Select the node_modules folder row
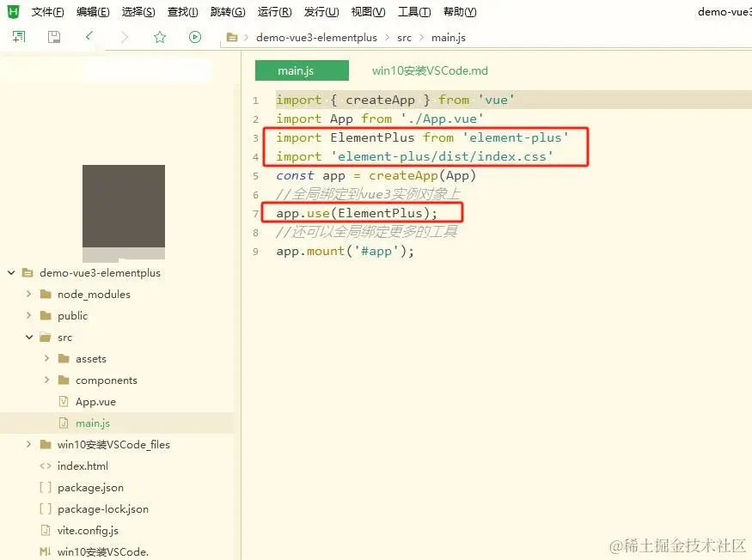 [x=117, y=294]
